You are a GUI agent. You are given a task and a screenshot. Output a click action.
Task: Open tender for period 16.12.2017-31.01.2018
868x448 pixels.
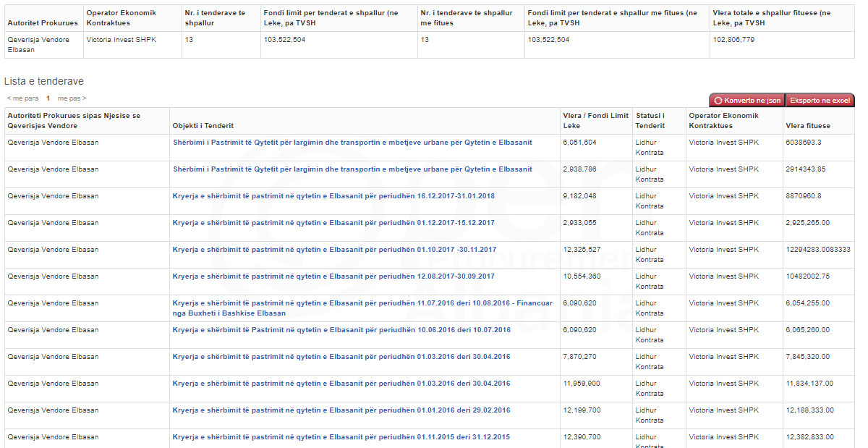[333, 196]
